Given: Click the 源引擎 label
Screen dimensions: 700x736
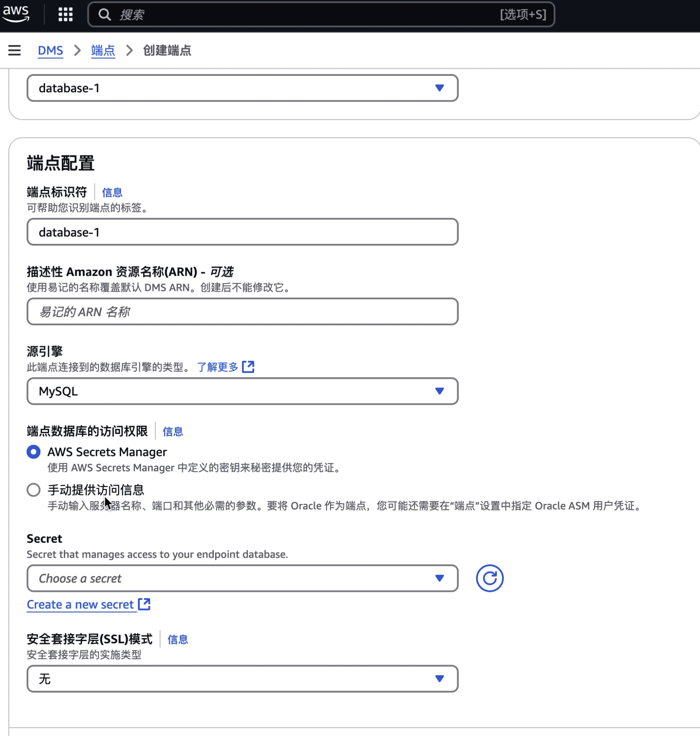Looking at the screenshot, I should 45,351.
